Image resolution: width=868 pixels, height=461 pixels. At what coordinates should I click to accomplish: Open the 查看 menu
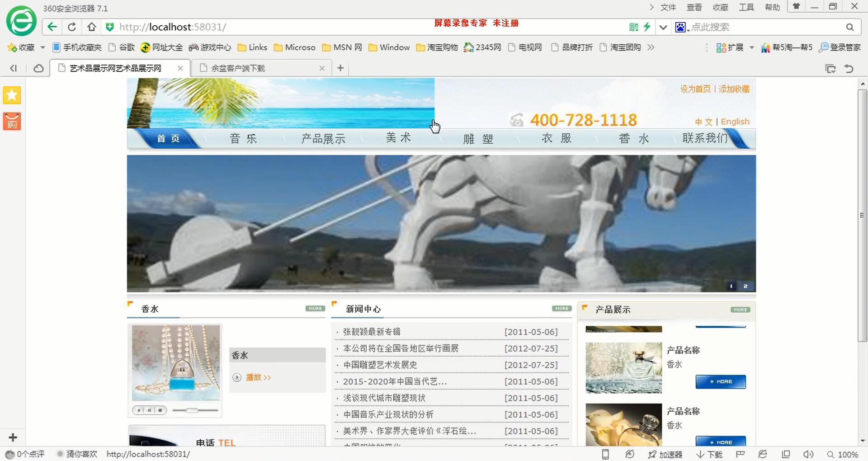(x=694, y=7)
